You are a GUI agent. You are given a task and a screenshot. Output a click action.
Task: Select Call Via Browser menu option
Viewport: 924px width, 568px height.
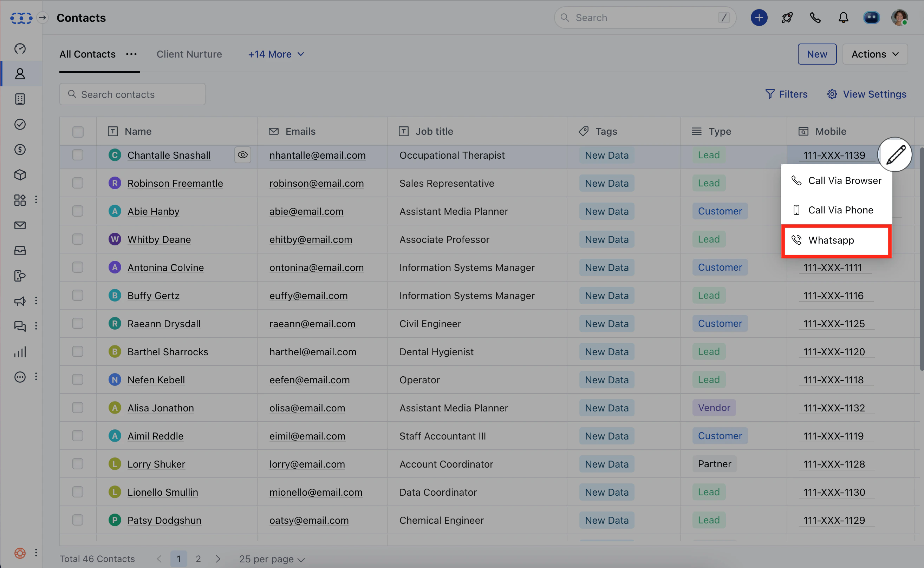click(837, 181)
